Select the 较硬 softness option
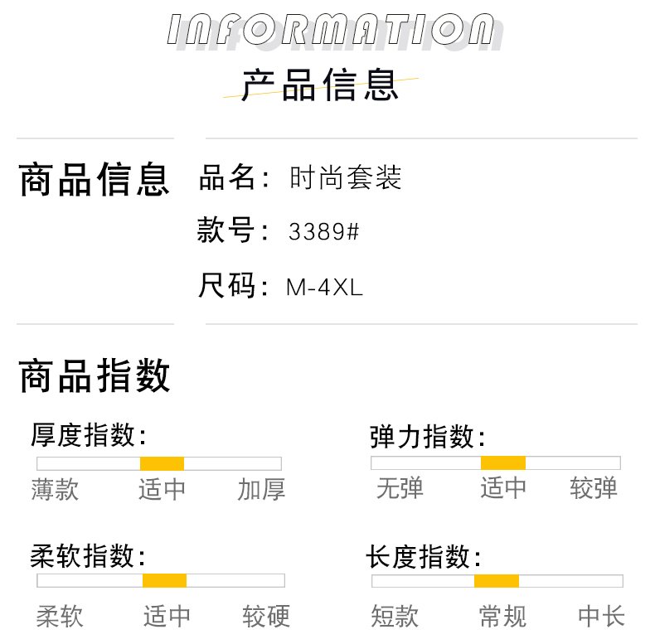 coord(266,616)
